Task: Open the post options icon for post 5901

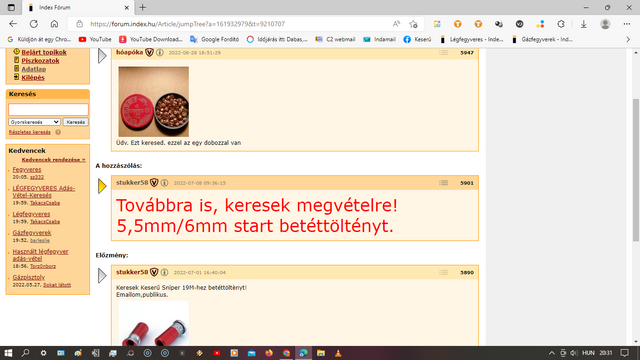Action: [443, 183]
